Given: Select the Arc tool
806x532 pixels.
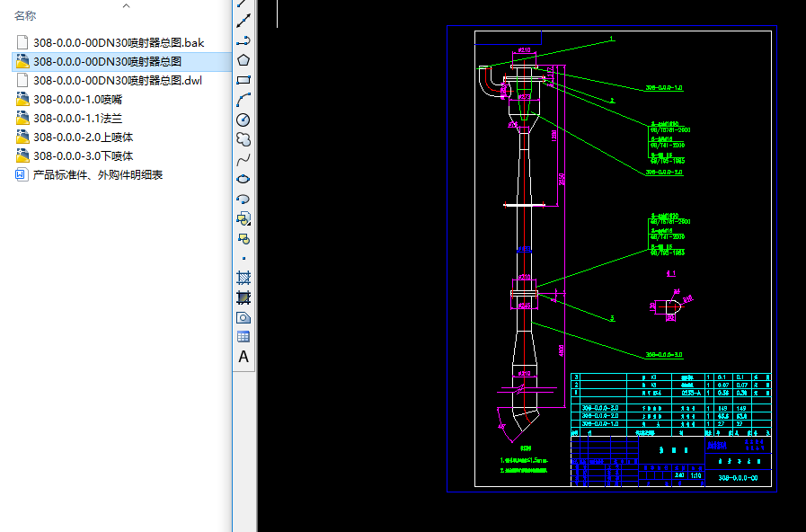Looking at the screenshot, I should (x=243, y=100).
